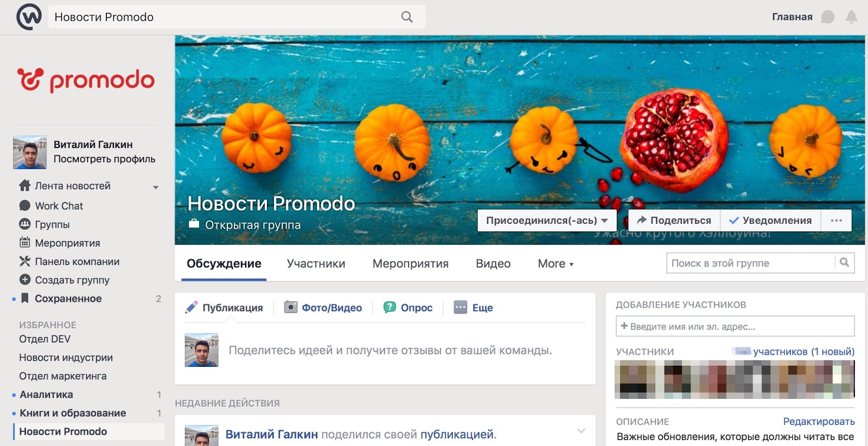
Task: Select the Публикация composer tab
Action: coord(225,307)
